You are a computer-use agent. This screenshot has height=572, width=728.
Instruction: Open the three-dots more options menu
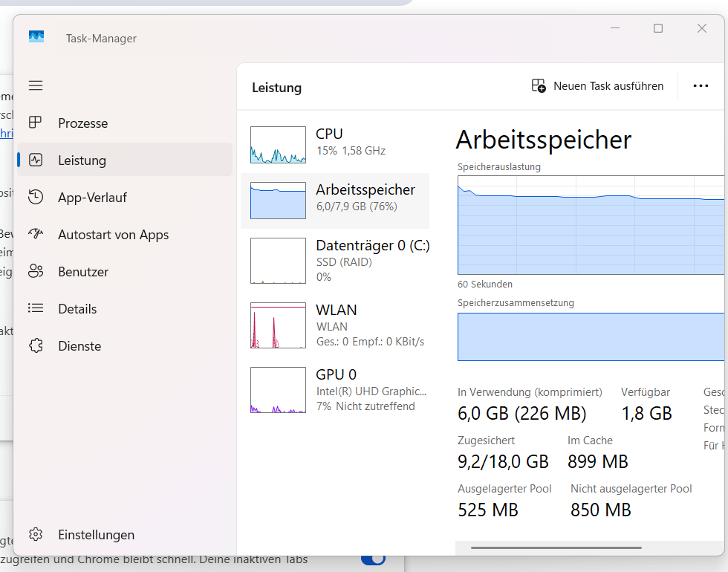click(x=701, y=86)
